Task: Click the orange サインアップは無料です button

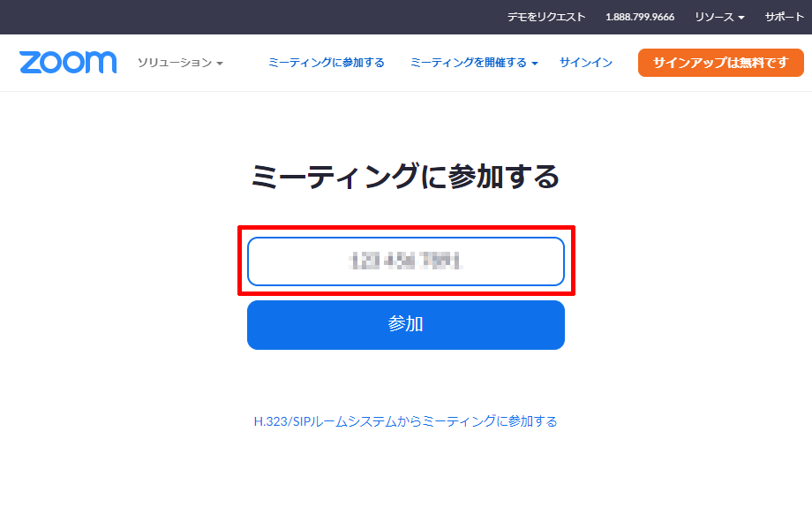Action: click(721, 63)
